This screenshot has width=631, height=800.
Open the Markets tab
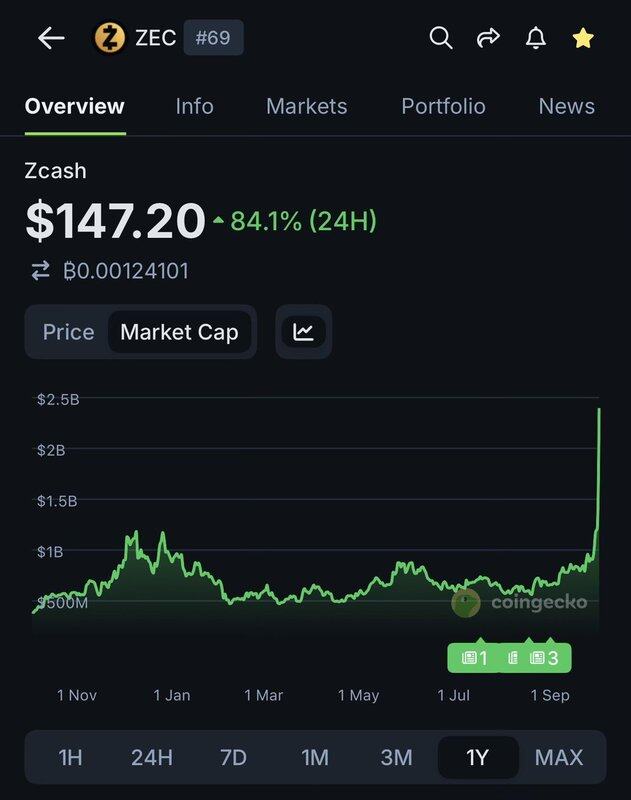tap(306, 106)
